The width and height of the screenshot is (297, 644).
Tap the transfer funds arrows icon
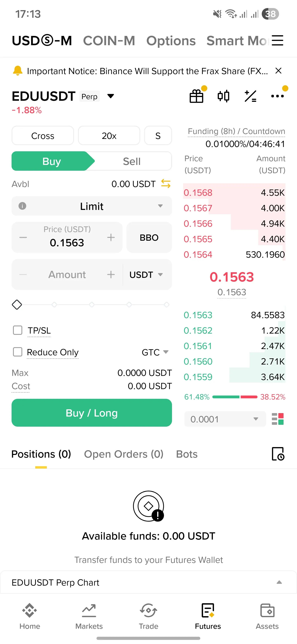point(166,184)
